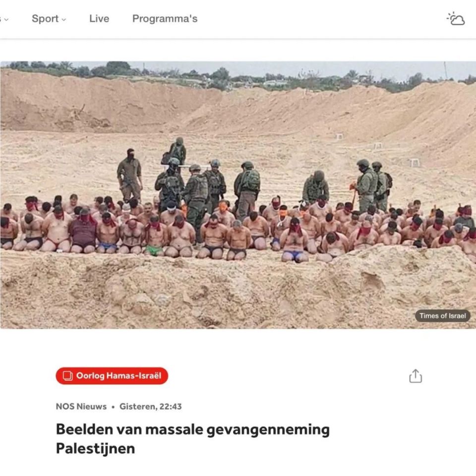Open the Sport navigation item
Viewport: 476px width, 476px height.
click(x=49, y=19)
